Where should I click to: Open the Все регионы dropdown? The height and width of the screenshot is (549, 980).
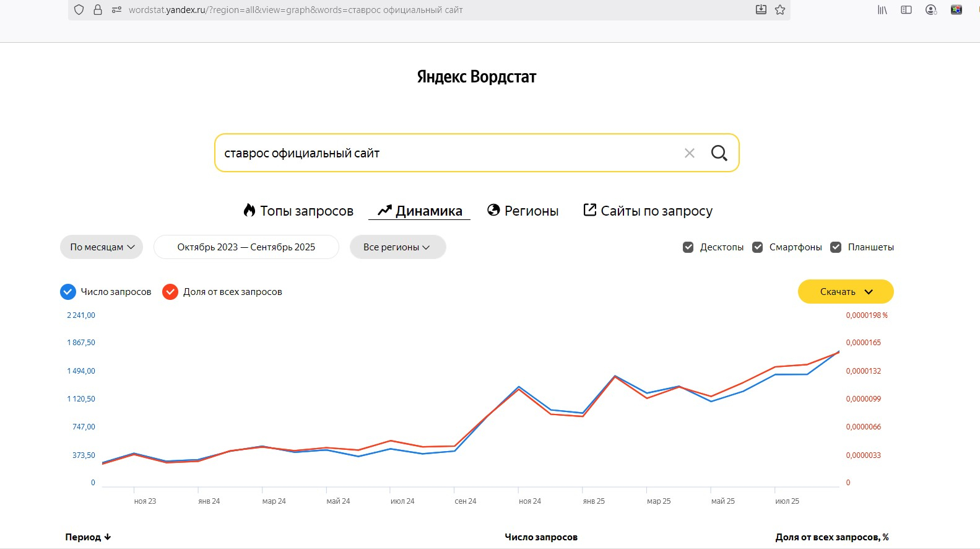[x=397, y=247]
